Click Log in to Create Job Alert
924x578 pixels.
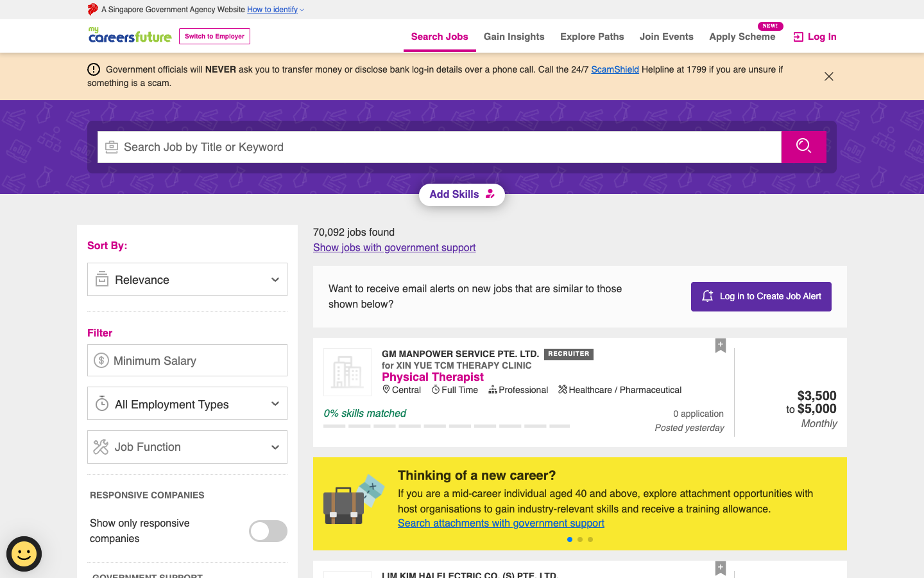point(761,297)
